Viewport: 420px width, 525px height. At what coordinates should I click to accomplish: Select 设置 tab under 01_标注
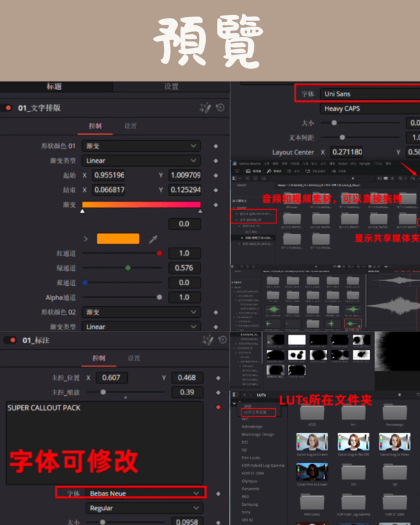(x=134, y=358)
